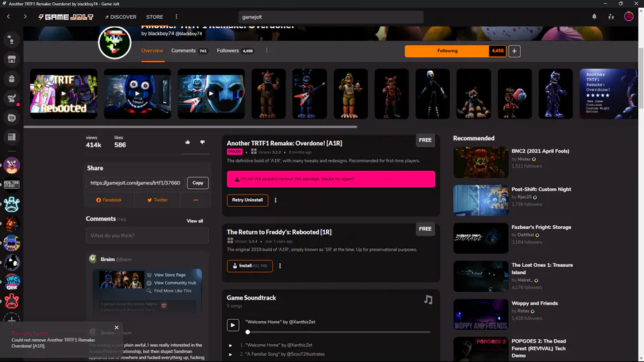The width and height of the screenshot is (644, 362).
Task: Click the media carousel horizontal scrollbar
Action: (x=190, y=127)
